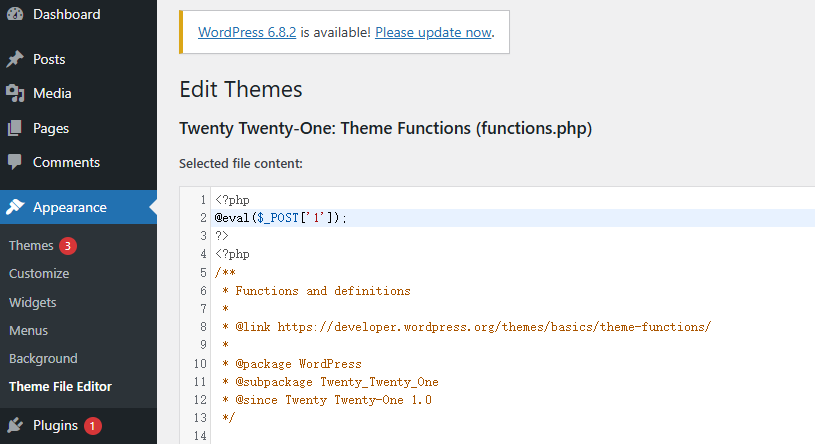The height and width of the screenshot is (444, 815).
Task: Click the Comments speech bubble icon
Action: coord(15,162)
